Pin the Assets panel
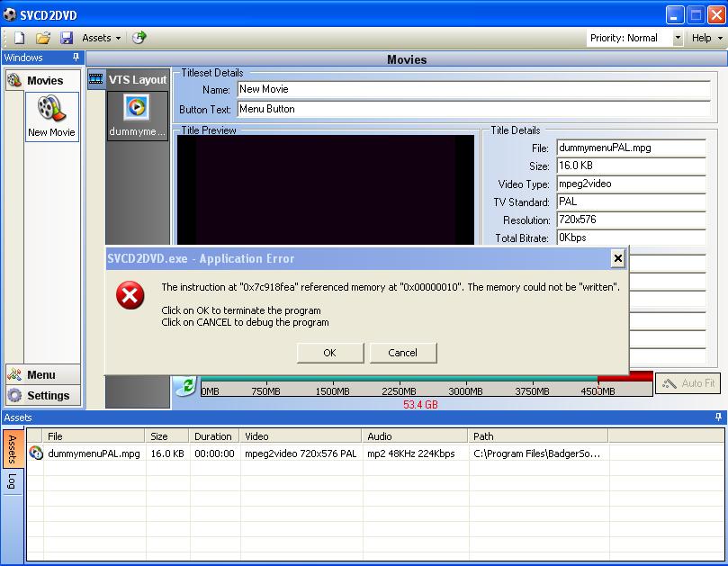This screenshot has width=728, height=566. tap(718, 417)
